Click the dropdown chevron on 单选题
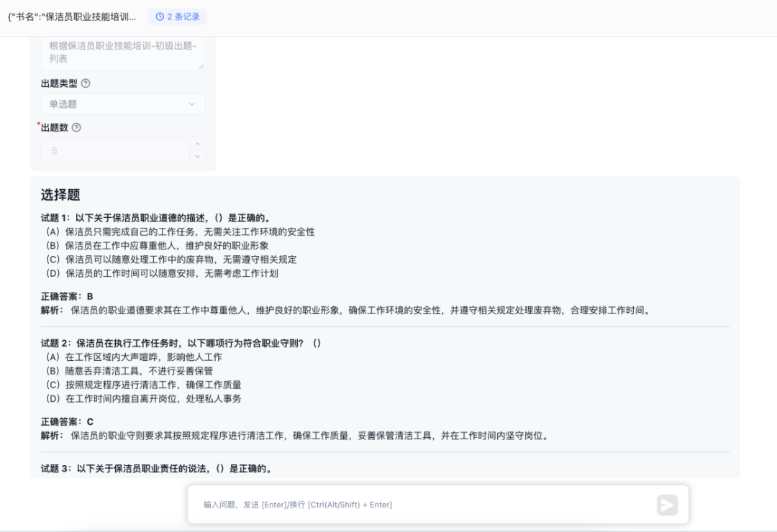 (x=192, y=104)
